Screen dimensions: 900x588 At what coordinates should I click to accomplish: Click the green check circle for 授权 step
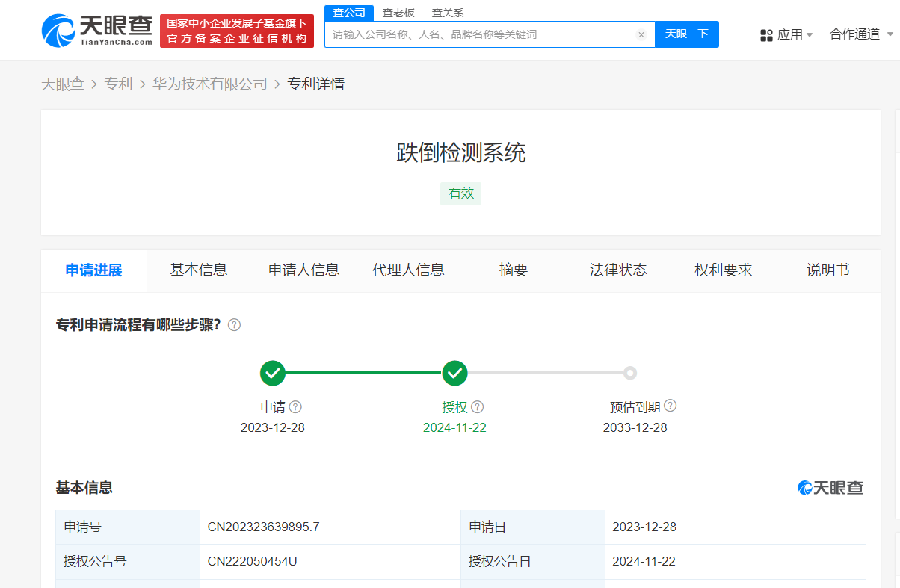[454, 373]
